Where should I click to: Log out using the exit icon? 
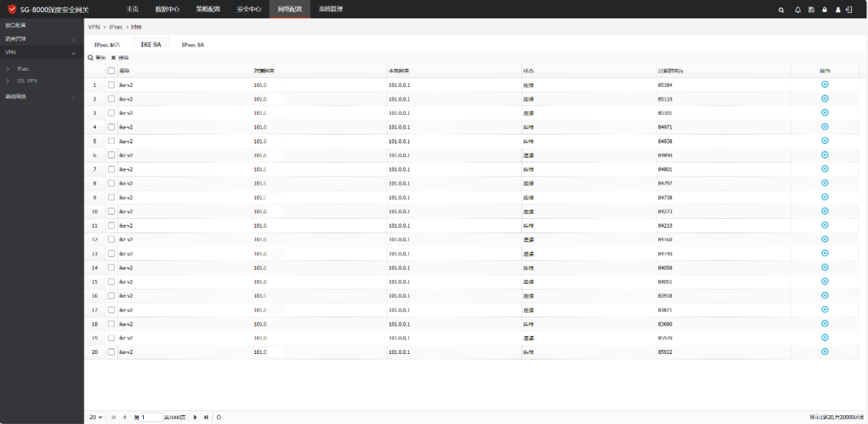tap(849, 10)
